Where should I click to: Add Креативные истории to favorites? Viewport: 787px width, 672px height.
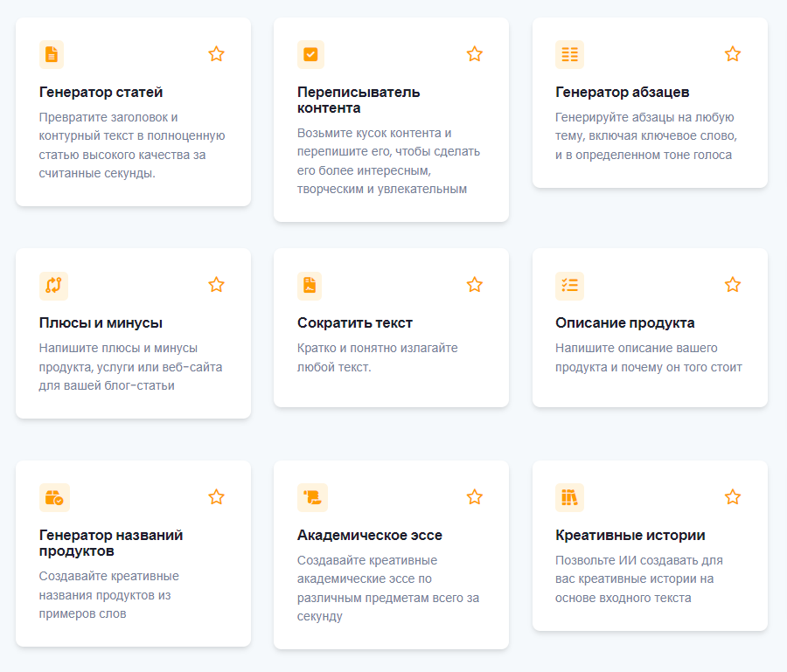tap(733, 497)
